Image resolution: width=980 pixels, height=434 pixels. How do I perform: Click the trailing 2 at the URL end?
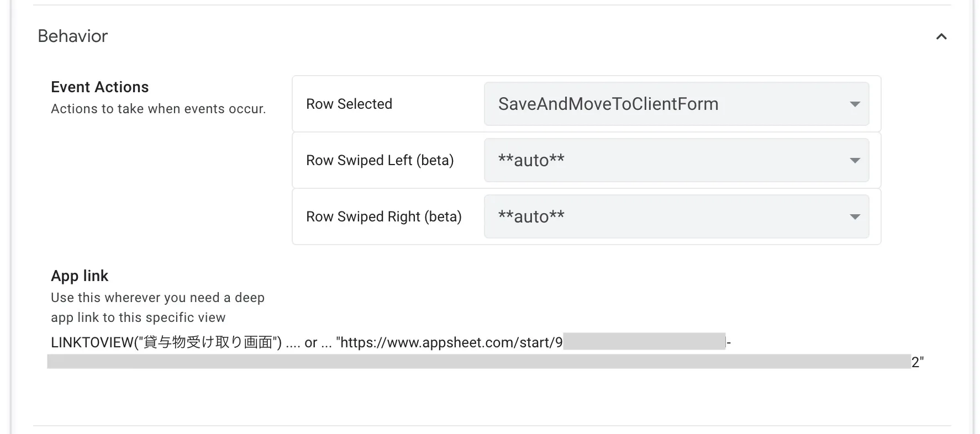point(915,362)
